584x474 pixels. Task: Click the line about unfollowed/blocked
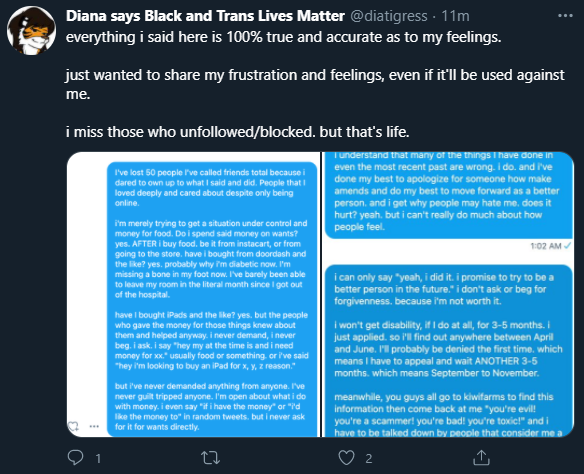[x=238, y=132]
